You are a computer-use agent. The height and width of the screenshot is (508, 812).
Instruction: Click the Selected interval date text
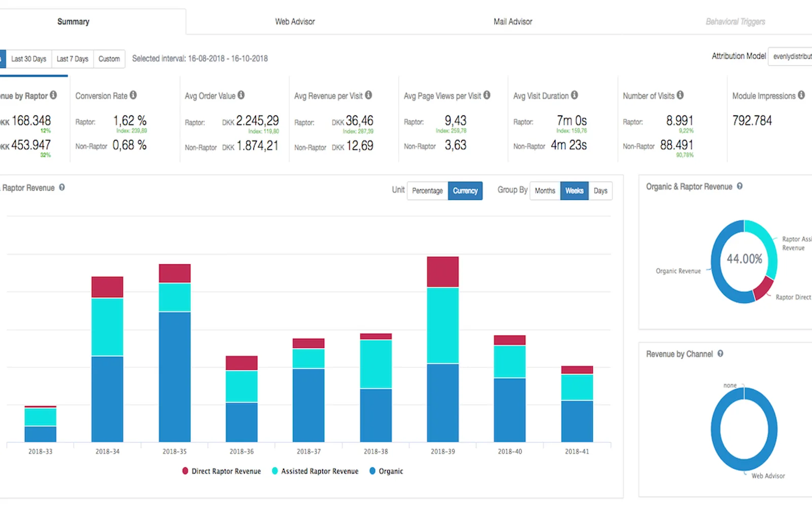click(200, 58)
